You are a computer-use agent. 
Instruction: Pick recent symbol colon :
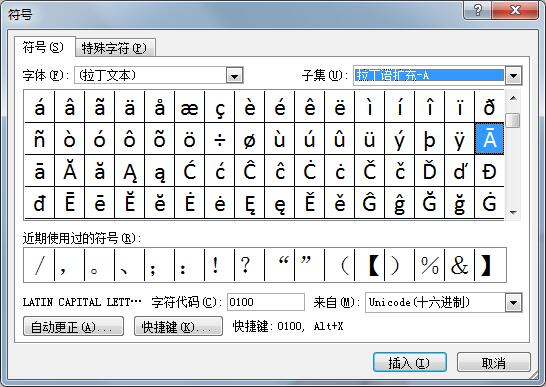(189, 265)
